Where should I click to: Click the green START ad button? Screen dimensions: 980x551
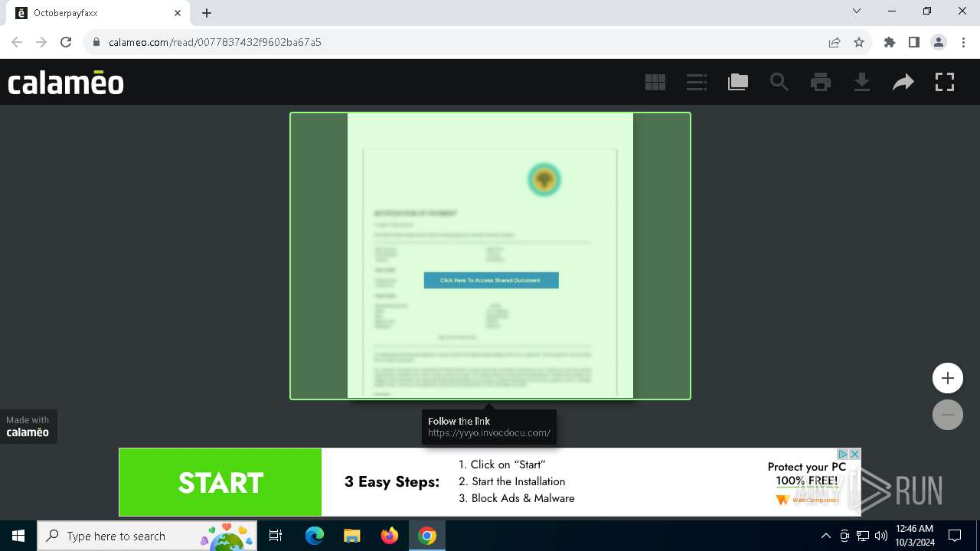[x=220, y=482]
